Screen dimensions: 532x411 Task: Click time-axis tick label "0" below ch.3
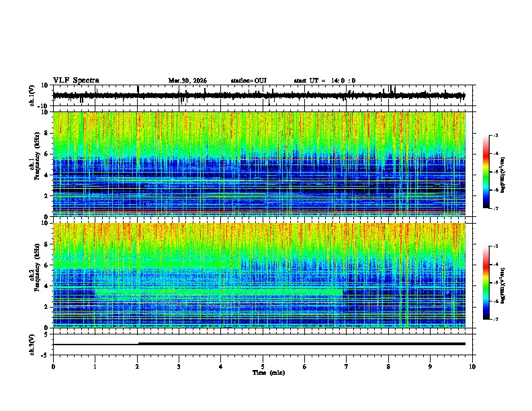click(x=53, y=367)
